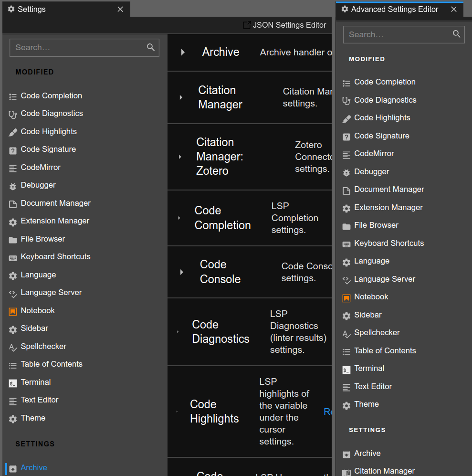Click the Terminal icon in Advanced Settings

(x=346, y=369)
